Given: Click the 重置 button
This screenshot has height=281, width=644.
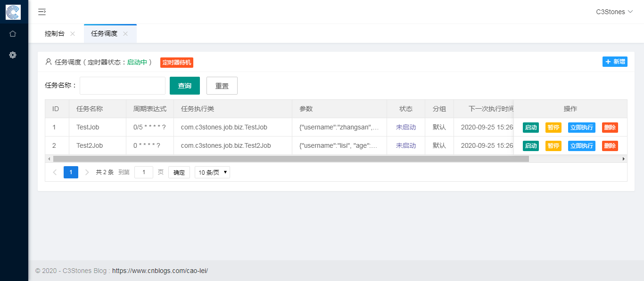Looking at the screenshot, I should pyautogui.click(x=222, y=86).
